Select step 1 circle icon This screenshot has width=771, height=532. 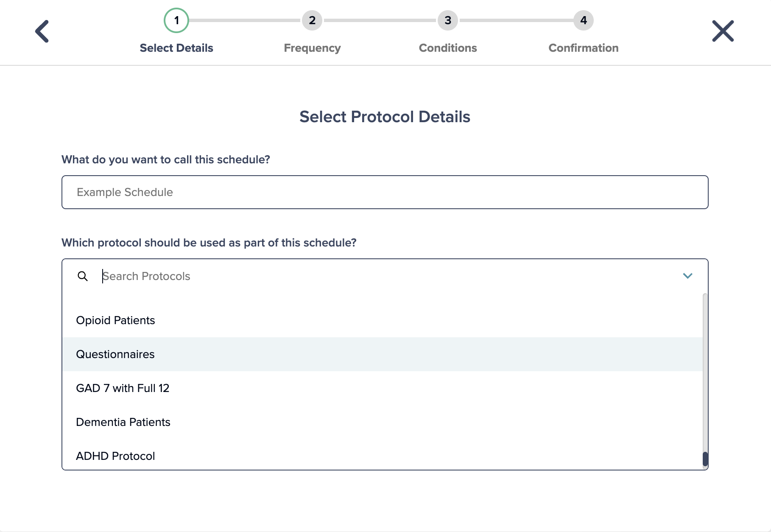pos(176,20)
